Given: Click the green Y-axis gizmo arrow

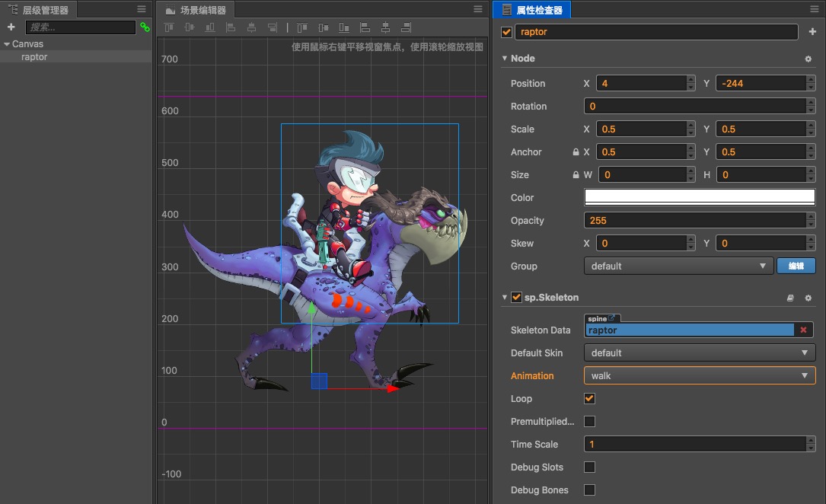Looking at the screenshot, I should coord(311,308).
